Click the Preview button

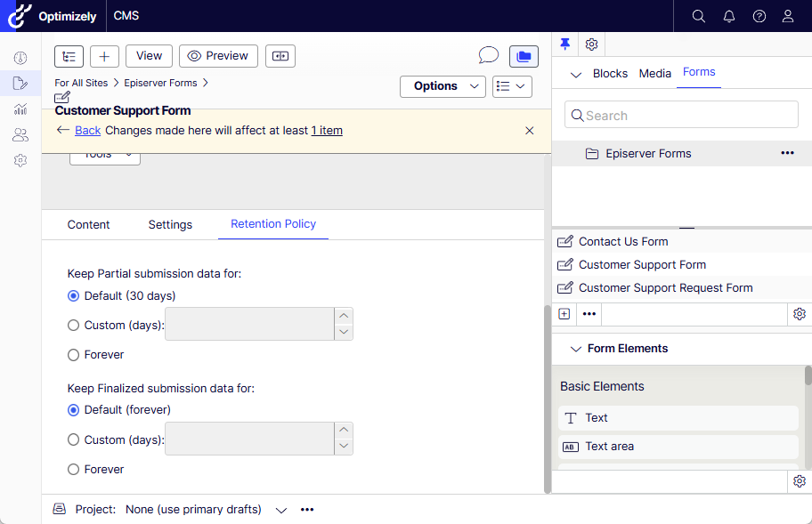point(218,56)
